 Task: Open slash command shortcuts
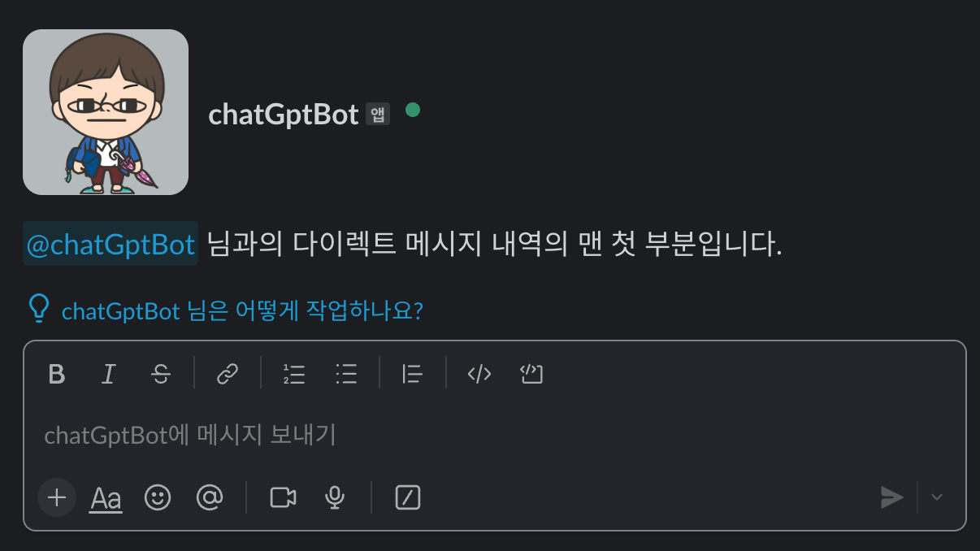[407, 497]
